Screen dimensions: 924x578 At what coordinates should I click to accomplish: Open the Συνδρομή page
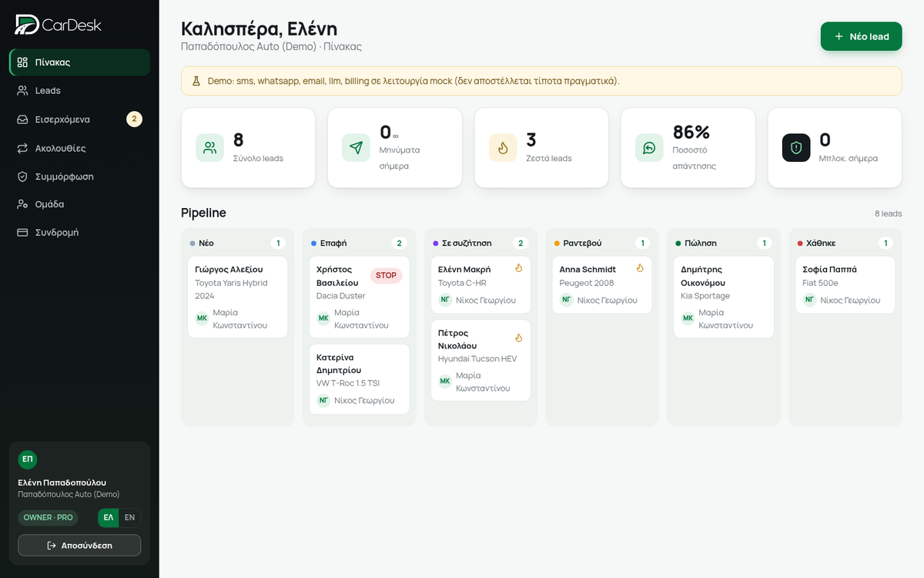[x=79, y=232]
